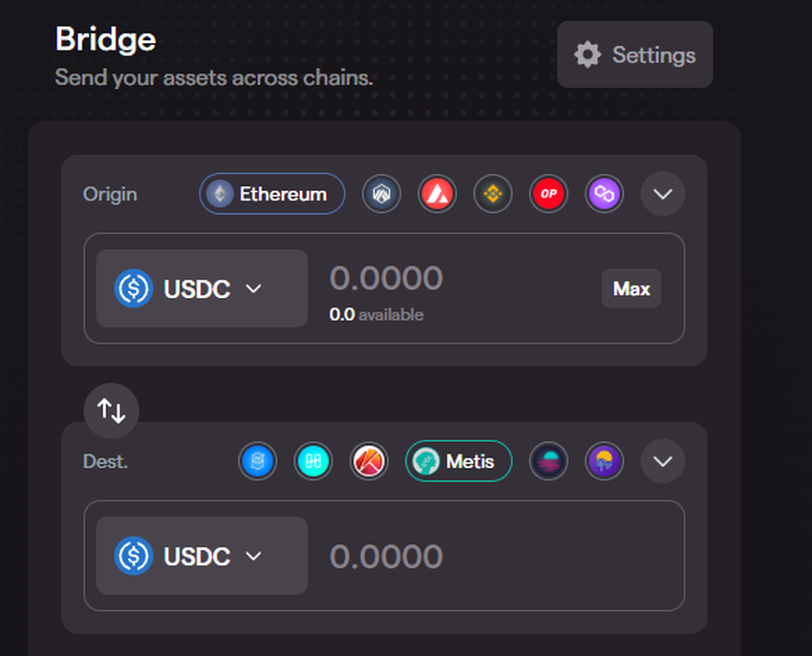The image size is (812, 656).
Task: Open the origin USDC token dropdown
Action: click(202, 288)
